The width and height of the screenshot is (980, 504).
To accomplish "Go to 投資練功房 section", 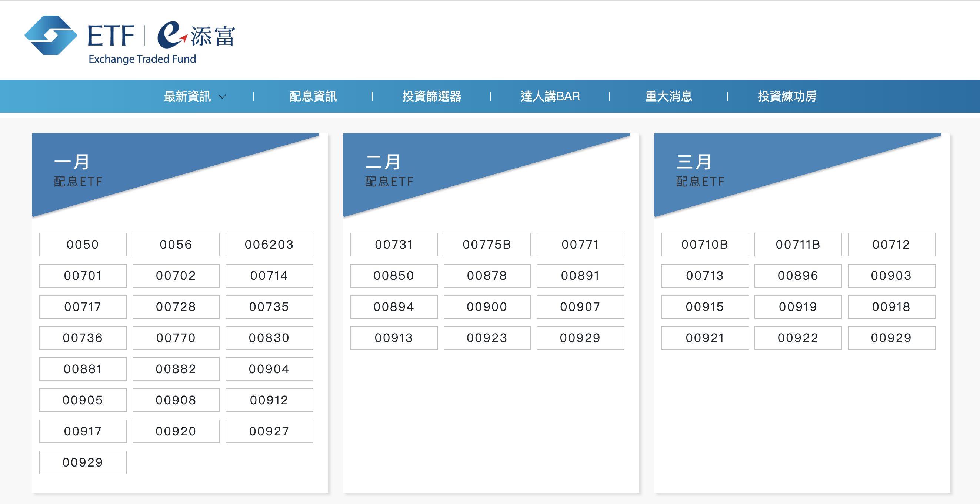I will click(x=787, y=96).
